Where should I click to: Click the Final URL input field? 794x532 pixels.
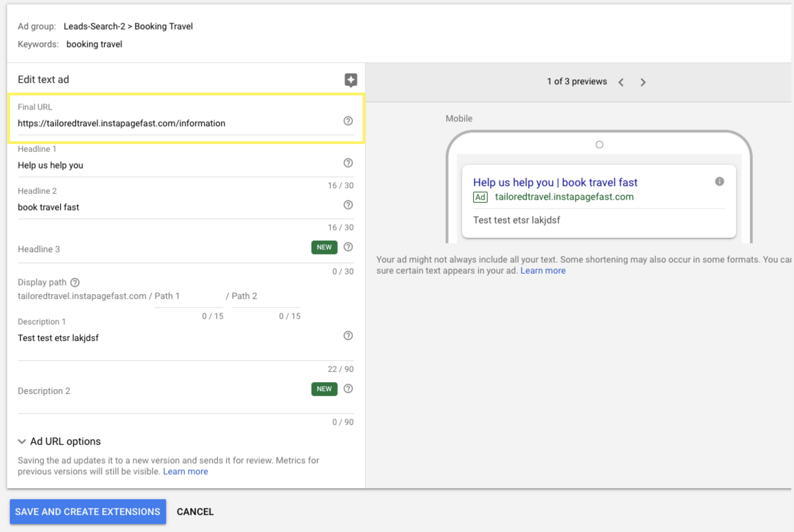point(174,123)
